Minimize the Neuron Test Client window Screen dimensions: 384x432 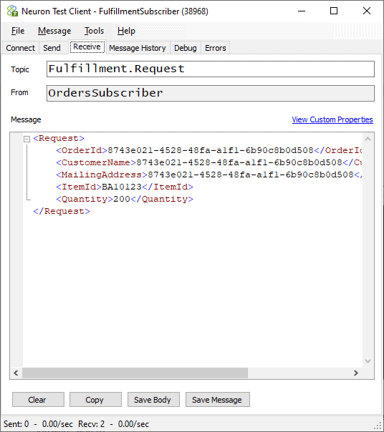point(302,11)
